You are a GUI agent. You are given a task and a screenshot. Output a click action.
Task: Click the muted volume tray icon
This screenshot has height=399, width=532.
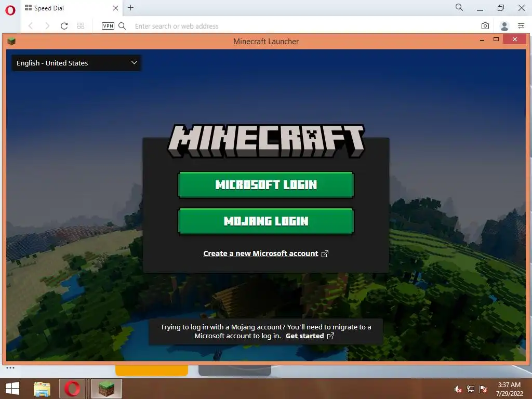pyautogui.click(x=458, y=389)
